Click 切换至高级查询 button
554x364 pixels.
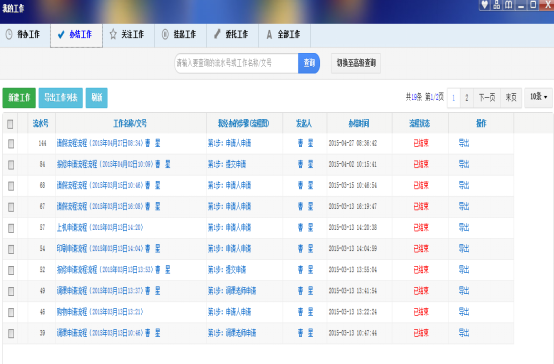tap(356, 63)
